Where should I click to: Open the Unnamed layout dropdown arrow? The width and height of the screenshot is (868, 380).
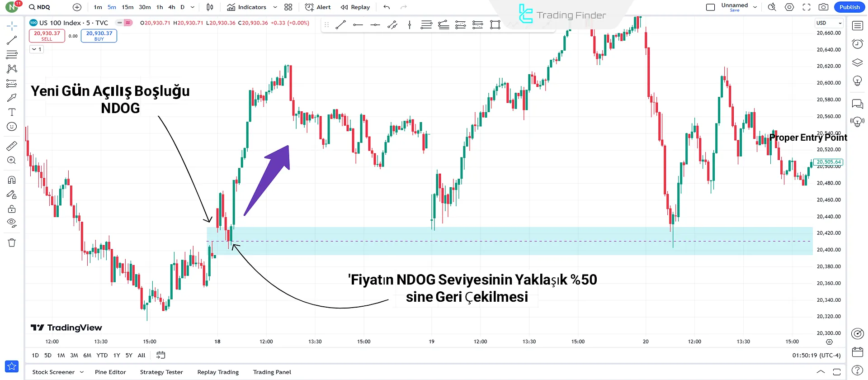tap(755, 7)
